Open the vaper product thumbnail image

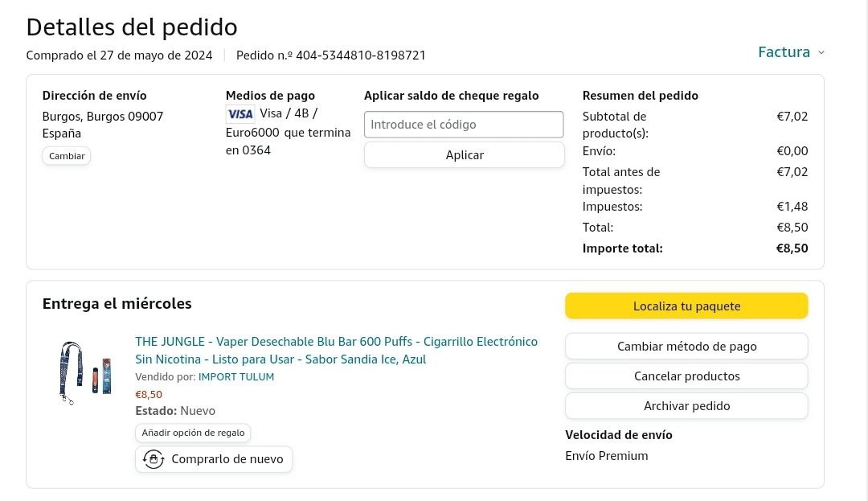pyautogui.click(x=85, y=372)
